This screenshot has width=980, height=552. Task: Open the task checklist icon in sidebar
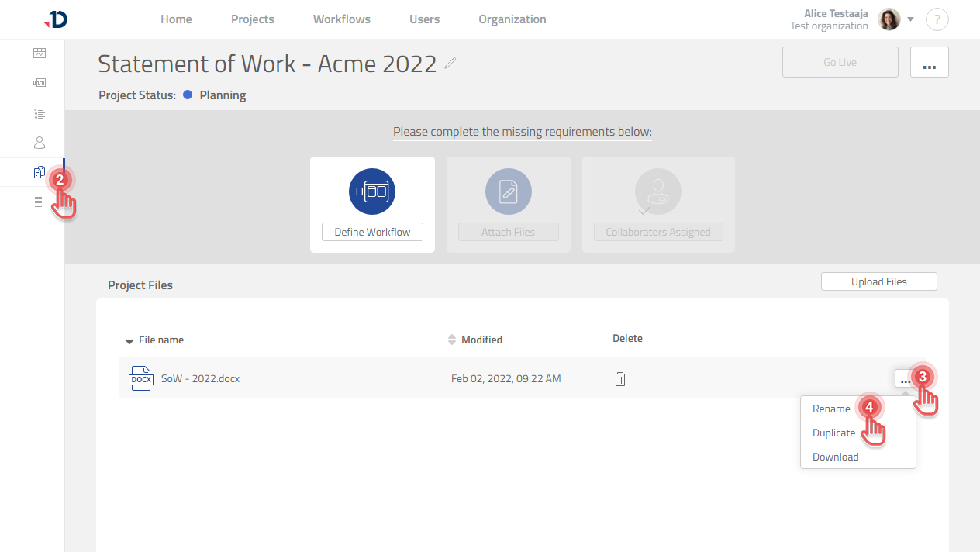40,113
